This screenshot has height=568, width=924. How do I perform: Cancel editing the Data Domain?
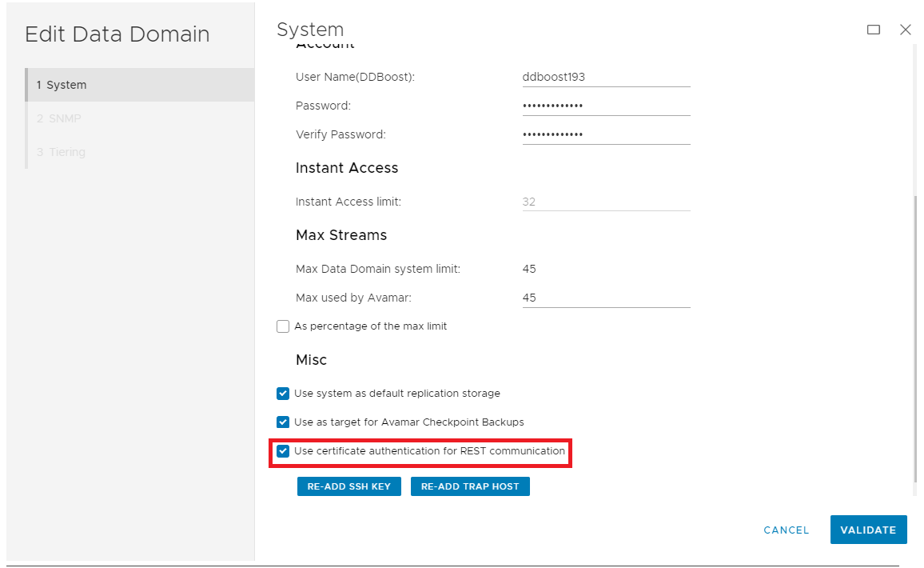click(787, 530)
